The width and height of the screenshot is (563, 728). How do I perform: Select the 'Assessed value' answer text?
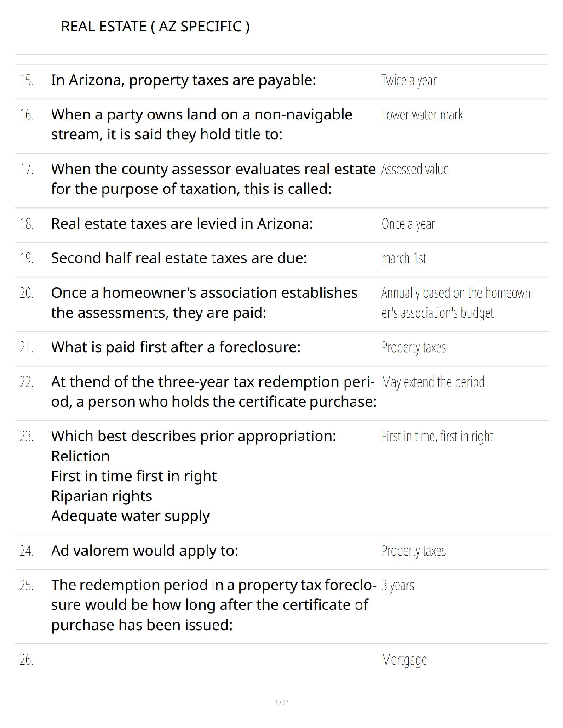415,170
